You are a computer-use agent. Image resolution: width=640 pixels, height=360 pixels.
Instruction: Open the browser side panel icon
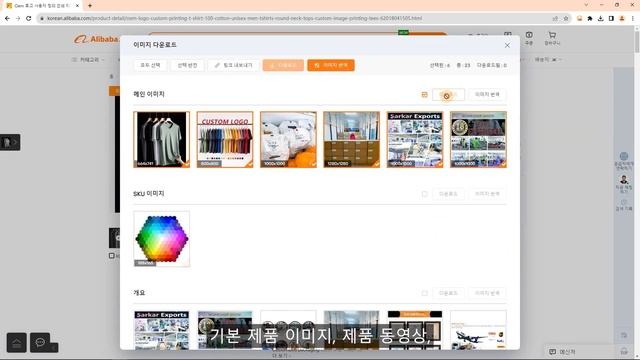[611, 18]
